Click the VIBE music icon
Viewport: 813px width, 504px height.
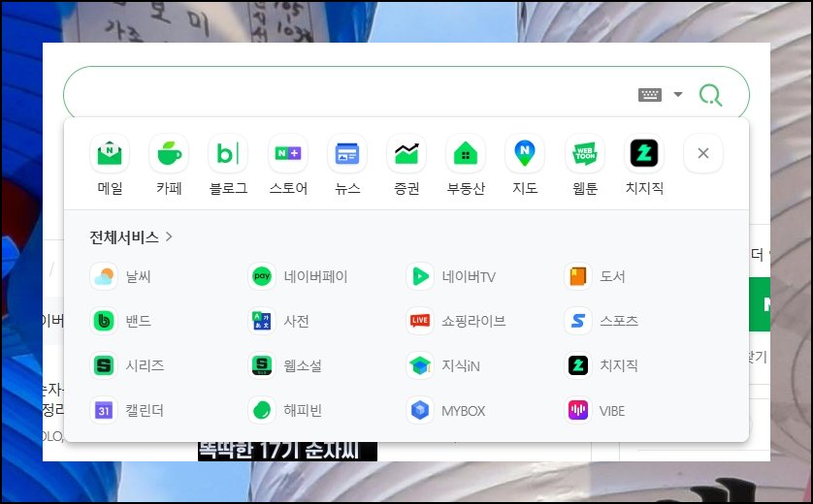(x=578, y=411)
